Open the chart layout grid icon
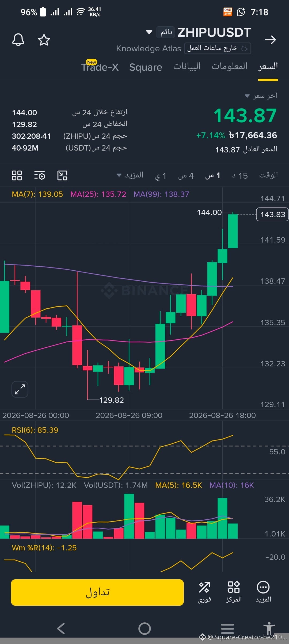Viewport: 289px width, 644px height. pos(17,175)
